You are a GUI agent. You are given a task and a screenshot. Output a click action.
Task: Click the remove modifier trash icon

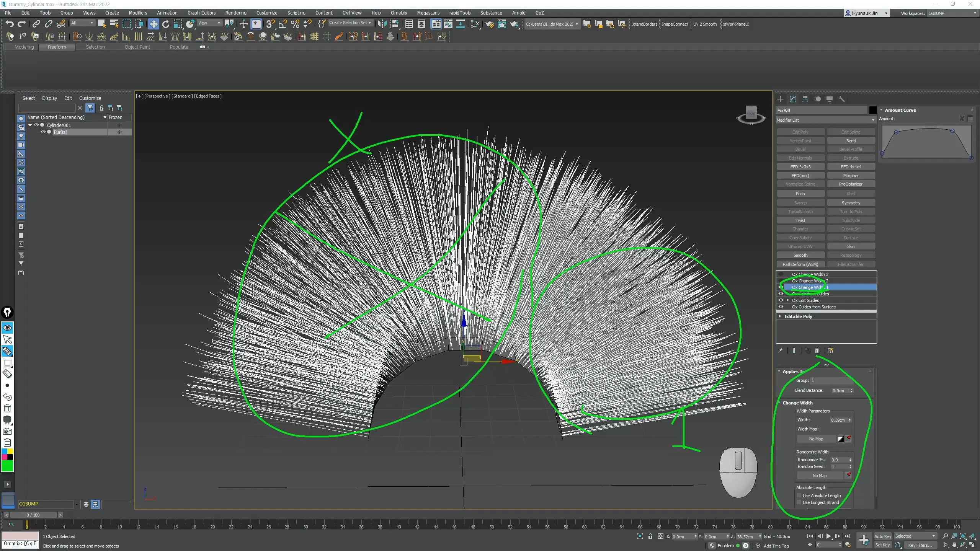pyautogui.click(x=817, y=350)
